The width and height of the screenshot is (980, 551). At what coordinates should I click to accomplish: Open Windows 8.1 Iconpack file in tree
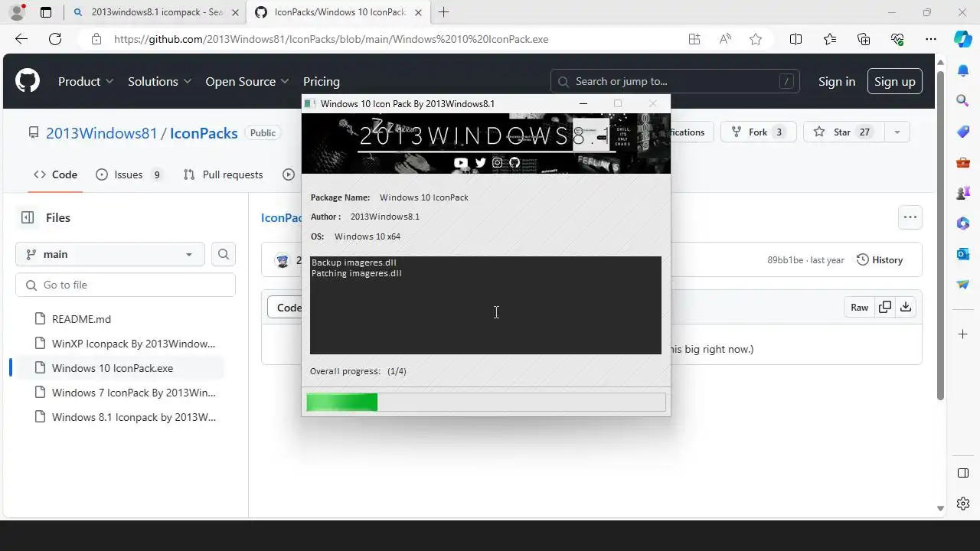point(133,417)
